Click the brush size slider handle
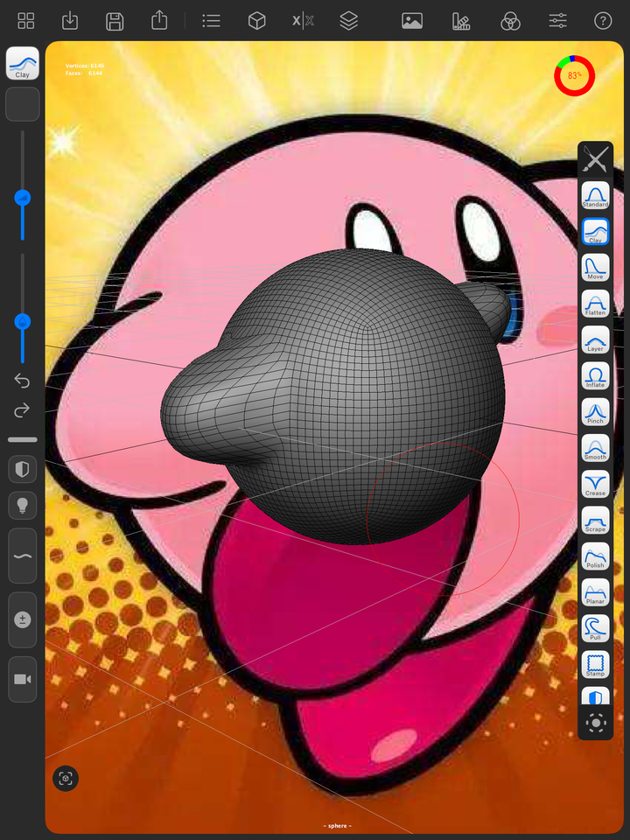630x840 pixels. tap(23, 198)
